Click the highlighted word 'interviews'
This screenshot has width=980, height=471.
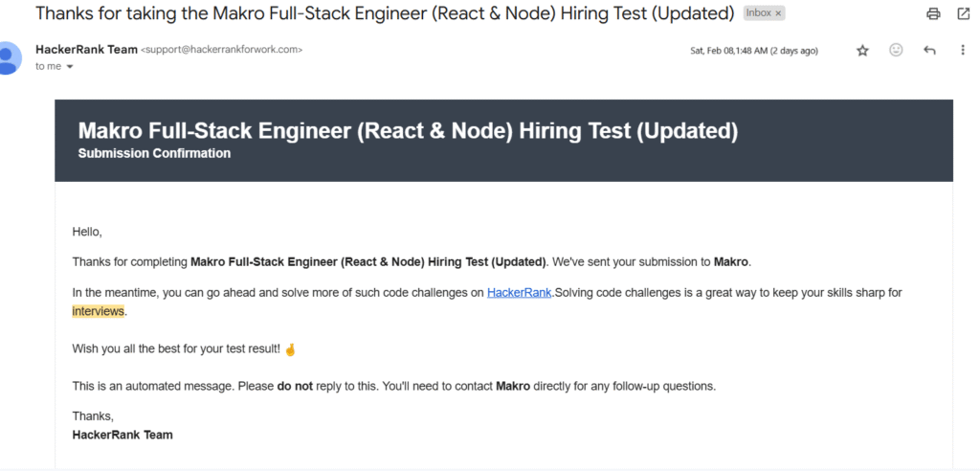coord(99,311)
